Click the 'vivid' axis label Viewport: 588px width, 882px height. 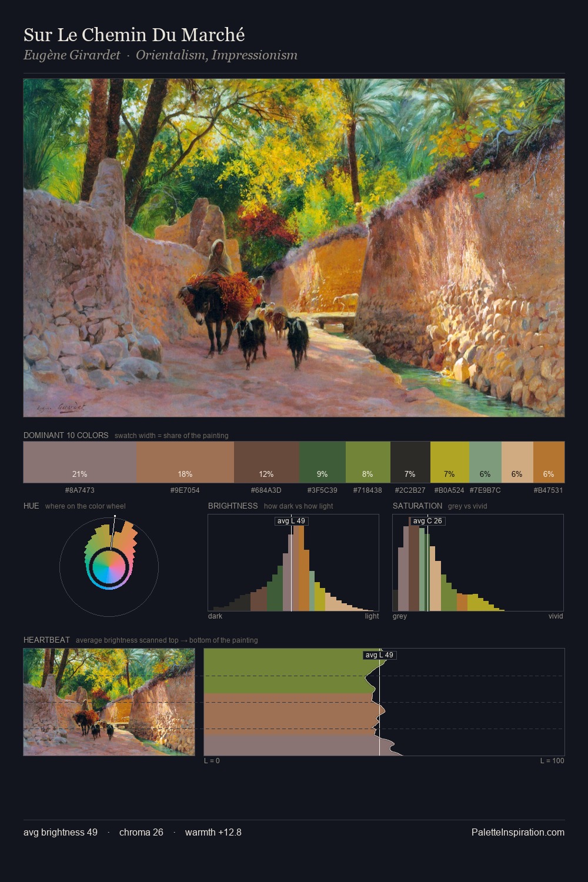(556, 616)
